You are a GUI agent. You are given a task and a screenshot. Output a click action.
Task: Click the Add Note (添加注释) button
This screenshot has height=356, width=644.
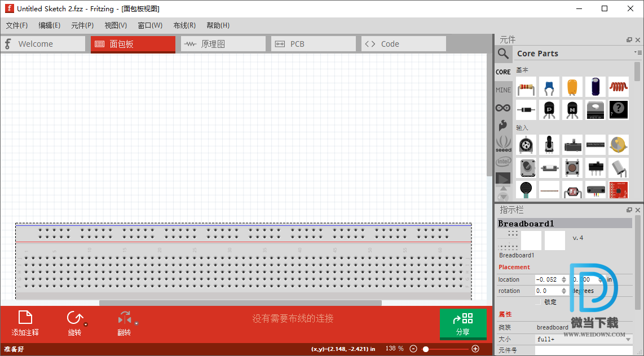pos(25,323)
